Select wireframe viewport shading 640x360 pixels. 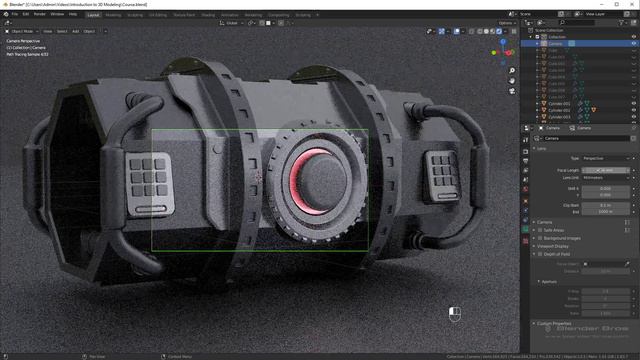[x=480, y=31]
